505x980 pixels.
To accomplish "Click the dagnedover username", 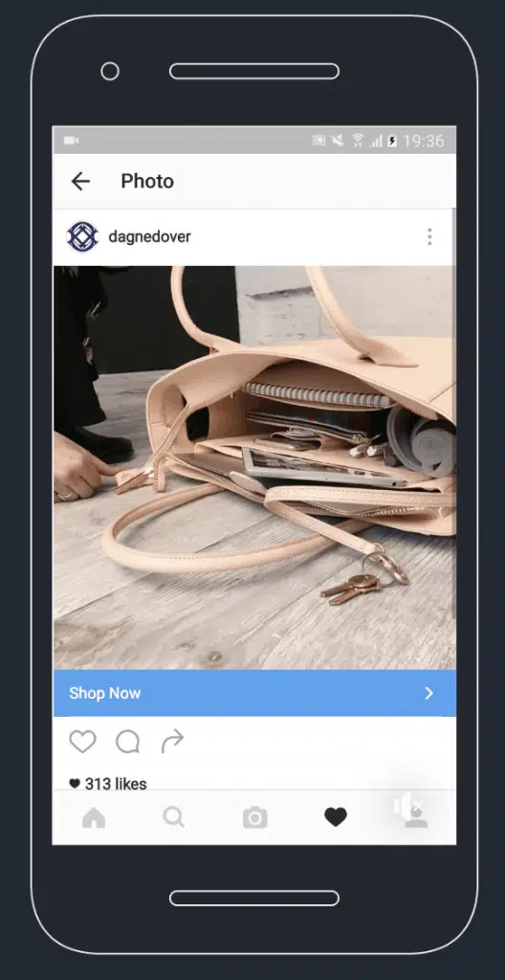I will click(x=149, y=237).
